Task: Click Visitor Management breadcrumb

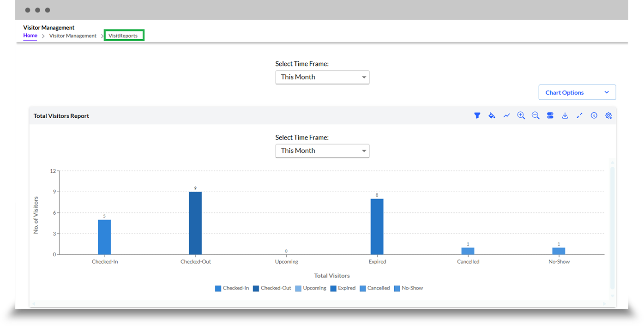Action: (x=73, y=36)
